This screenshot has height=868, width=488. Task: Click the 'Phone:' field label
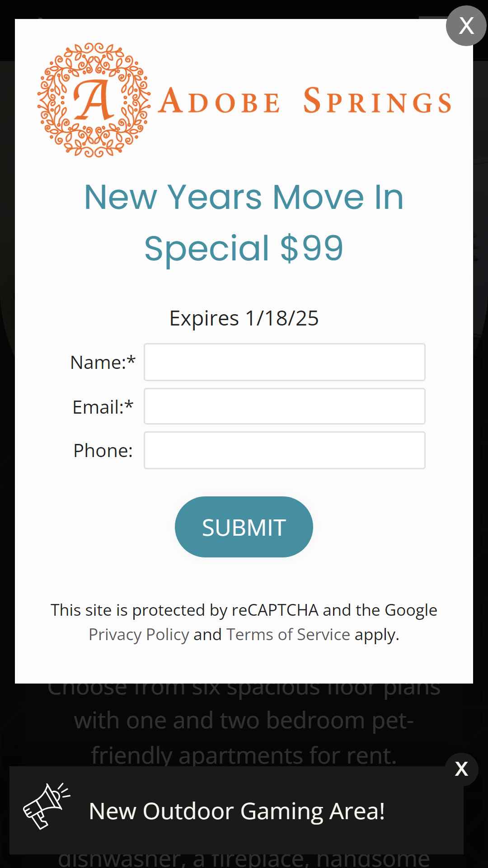coord(103,451)
